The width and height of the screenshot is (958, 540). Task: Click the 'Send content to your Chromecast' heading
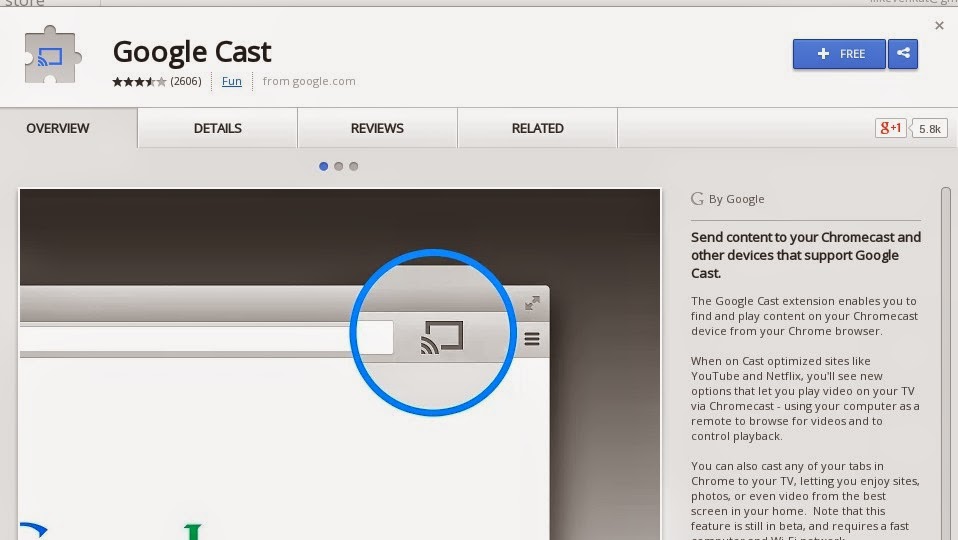coord(806,255)
